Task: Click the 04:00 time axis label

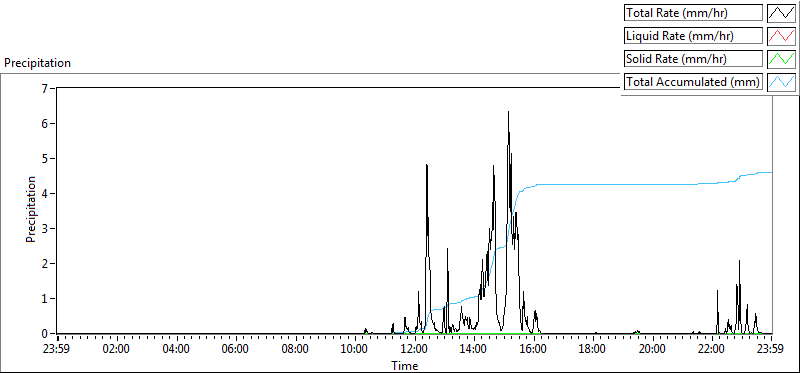Action: point(177,350)
